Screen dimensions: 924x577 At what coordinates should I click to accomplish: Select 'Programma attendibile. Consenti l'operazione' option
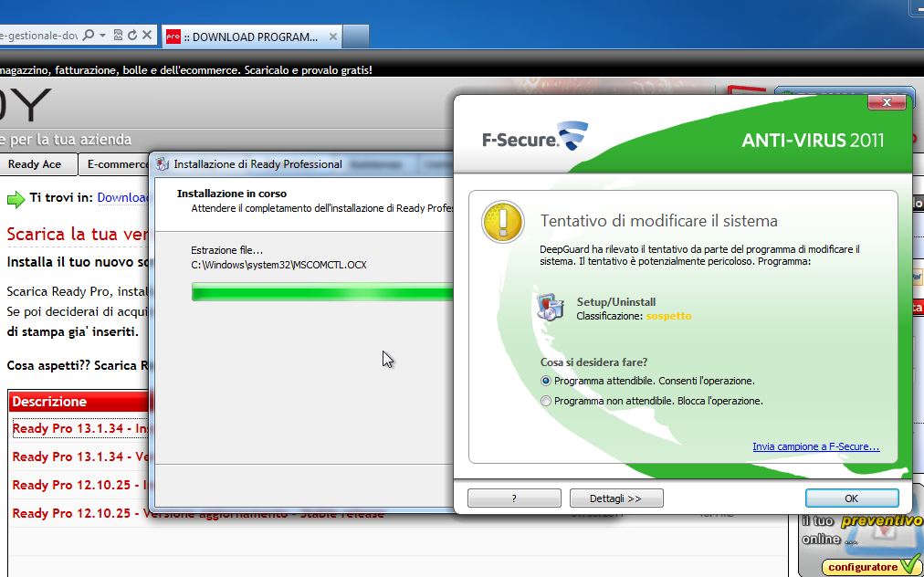647,381
